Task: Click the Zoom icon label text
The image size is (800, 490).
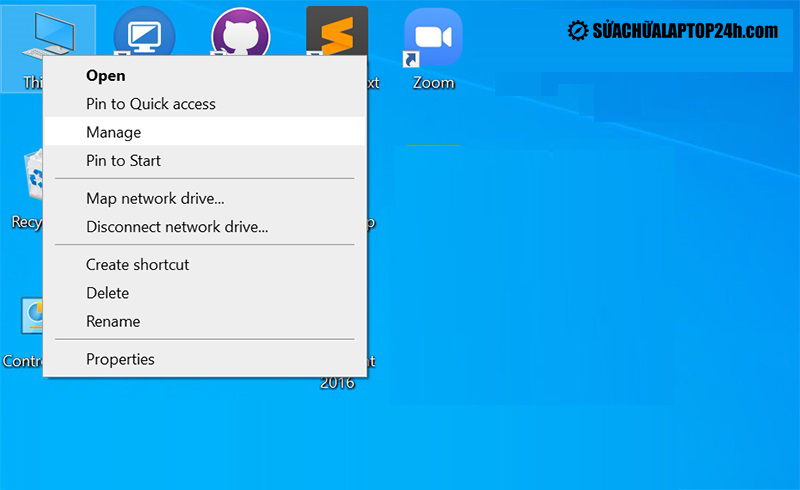Action: (x=434, y=83)
